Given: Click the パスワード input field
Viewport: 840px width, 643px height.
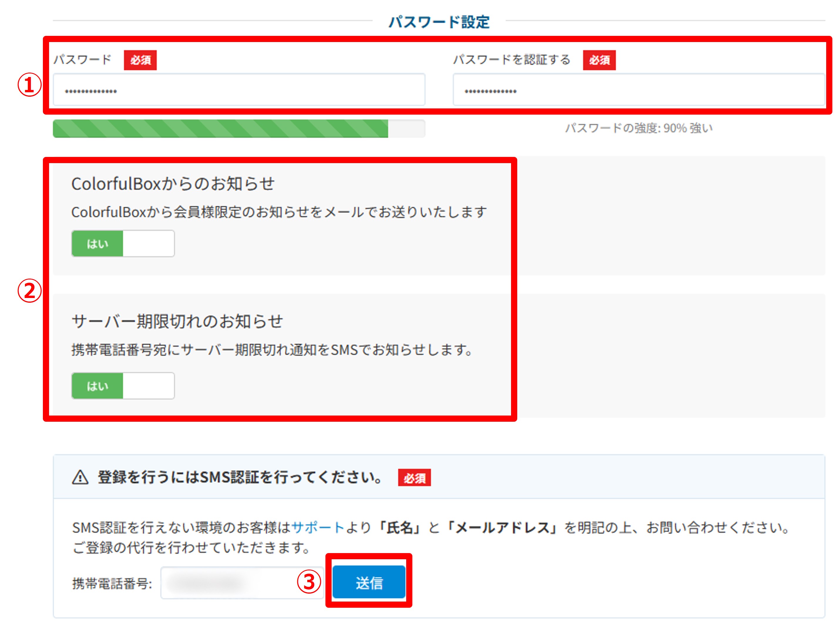Looking at the screenshot, I should pos(239,90).
